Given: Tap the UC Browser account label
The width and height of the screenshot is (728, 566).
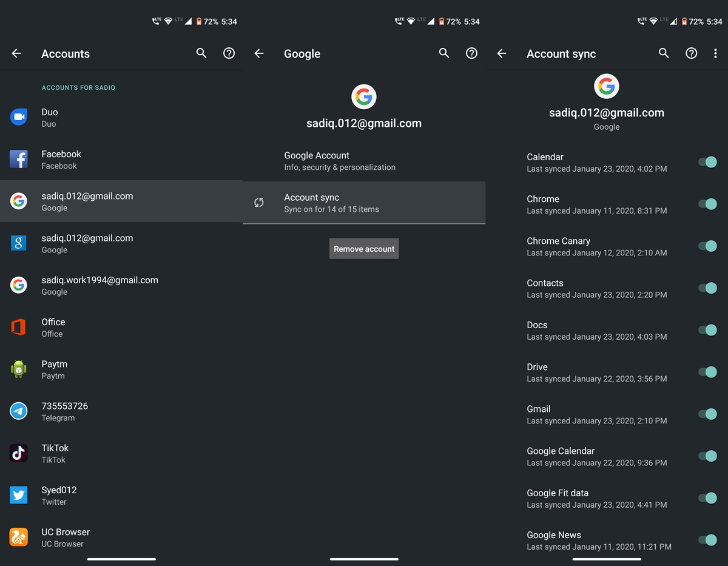Looking at the screenshot, I should 66,532.
